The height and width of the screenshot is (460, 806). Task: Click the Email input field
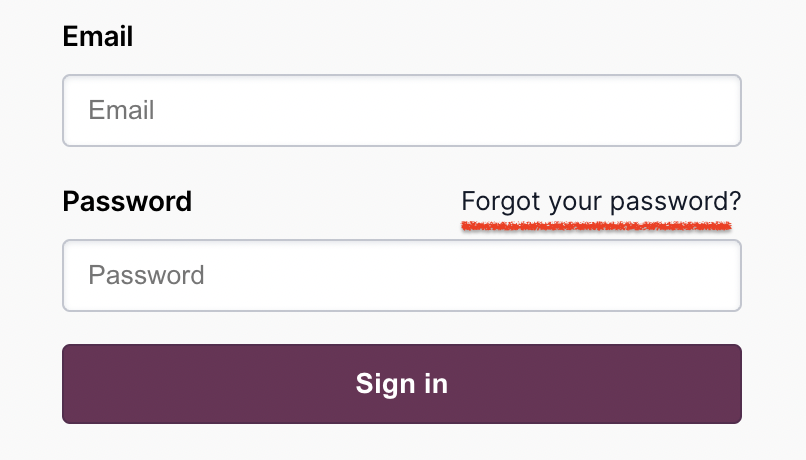tap(401, 110)
